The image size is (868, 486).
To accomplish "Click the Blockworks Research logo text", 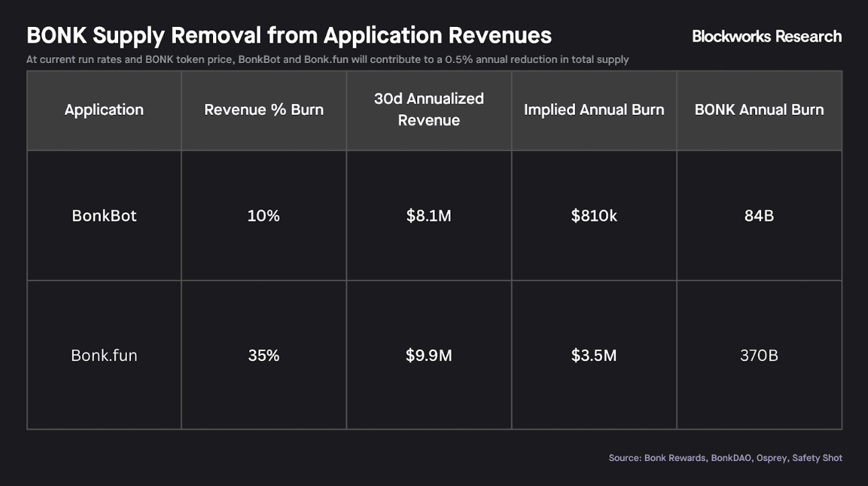I will pyautogui.click(x=767, y=36).
